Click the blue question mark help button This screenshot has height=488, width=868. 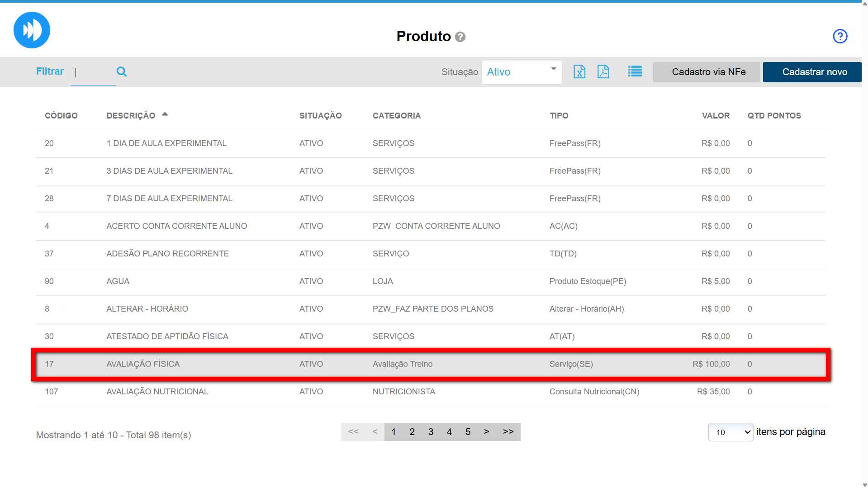840,36
